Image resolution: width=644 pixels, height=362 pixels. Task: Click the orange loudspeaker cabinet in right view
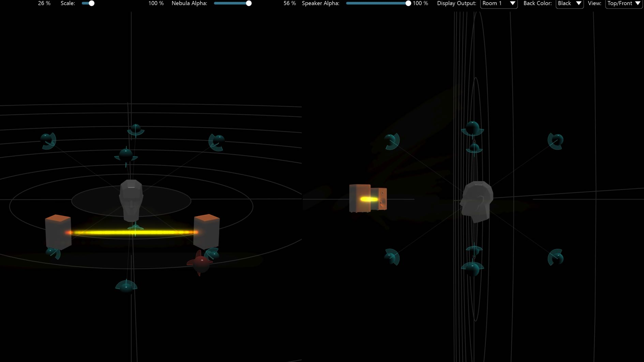point(359,198)
